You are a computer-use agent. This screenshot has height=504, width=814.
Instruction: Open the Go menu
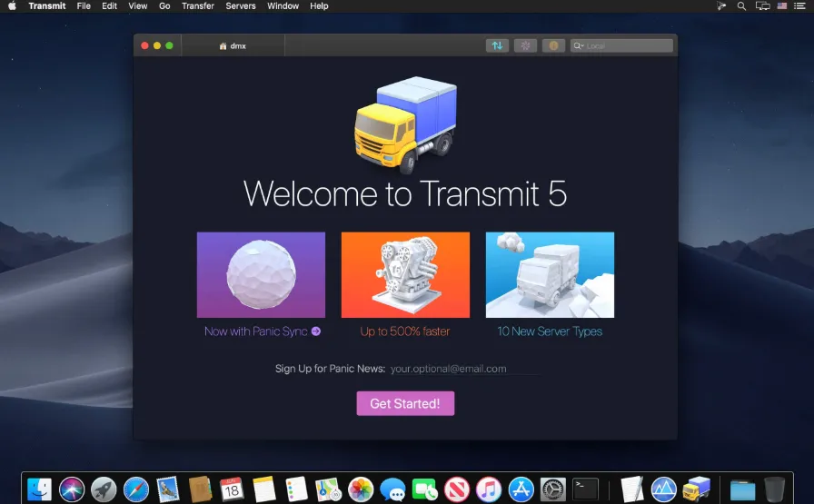click(x=164, y=6)
